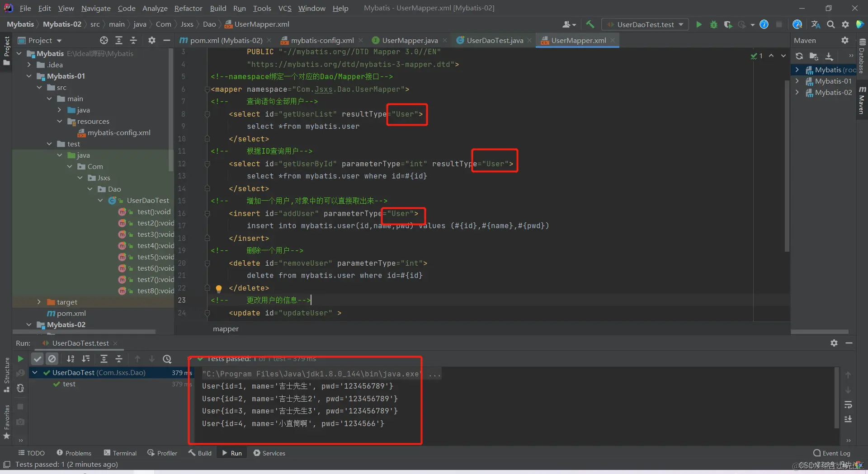The height and width of the screenshot is (474, 868).
Task: Run UserDaoTest.test with the green play button
Action: click(699, 24)
